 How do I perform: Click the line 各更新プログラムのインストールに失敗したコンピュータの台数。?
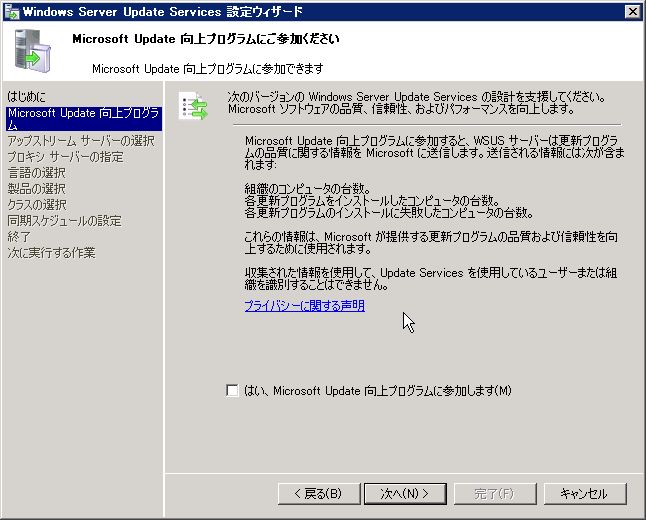tap(389, 213)
